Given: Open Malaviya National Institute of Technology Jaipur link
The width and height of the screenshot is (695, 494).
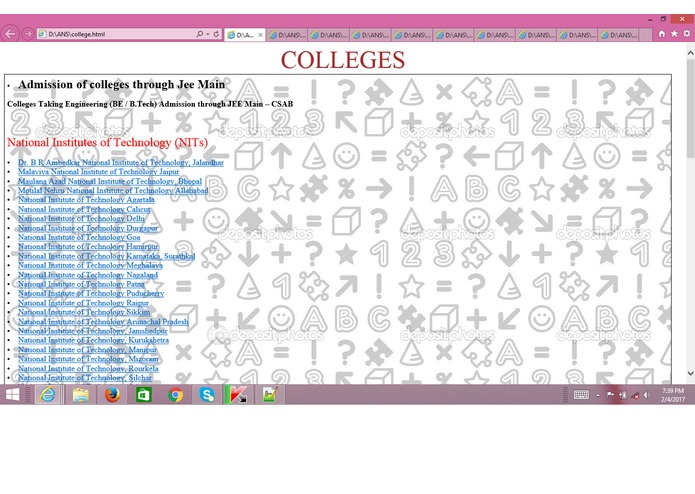Looking at the screenshot, I should (x=98, y=172).
